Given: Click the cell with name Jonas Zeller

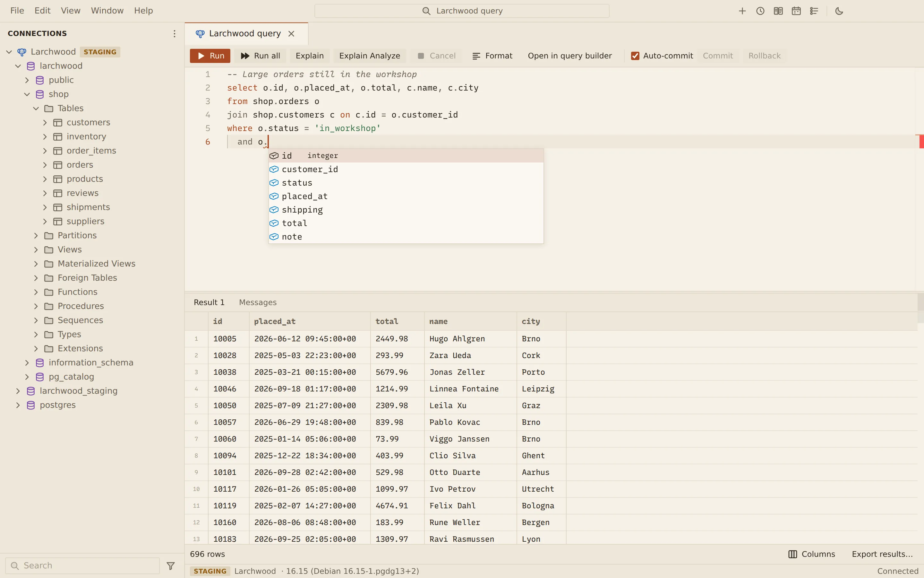Looking at the screenshot, I should pyautogui.click(x=470, y=372).
